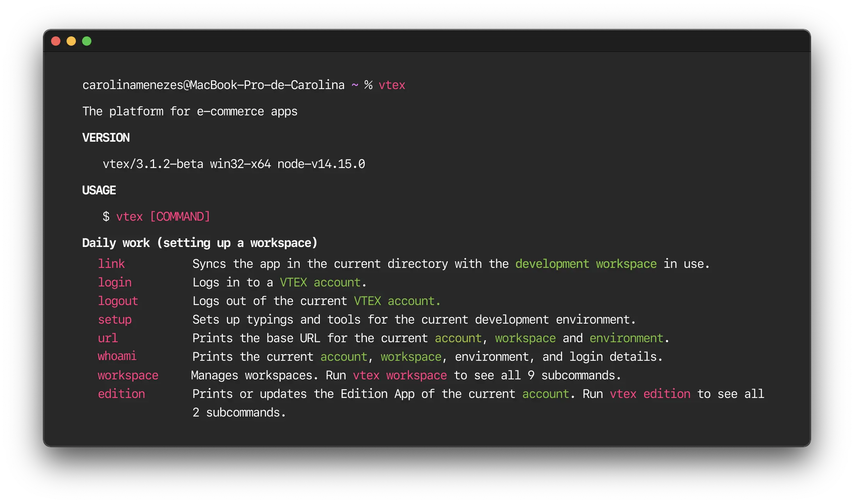Click the USAGE section header
The height and width of the screenshot is (504, 854).
99,190
